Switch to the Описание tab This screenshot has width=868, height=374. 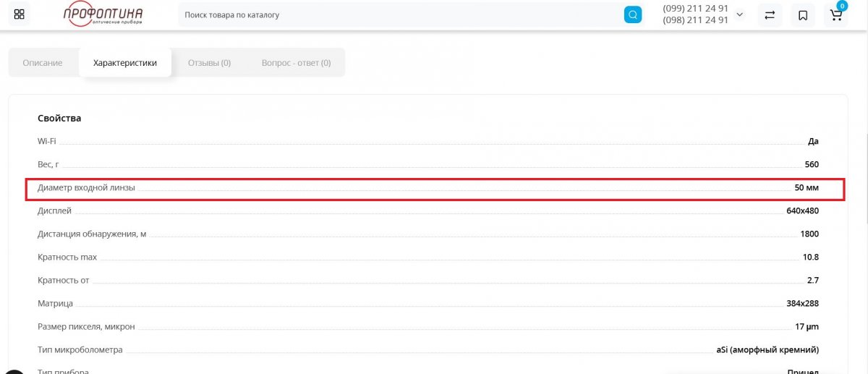[43, 63]
